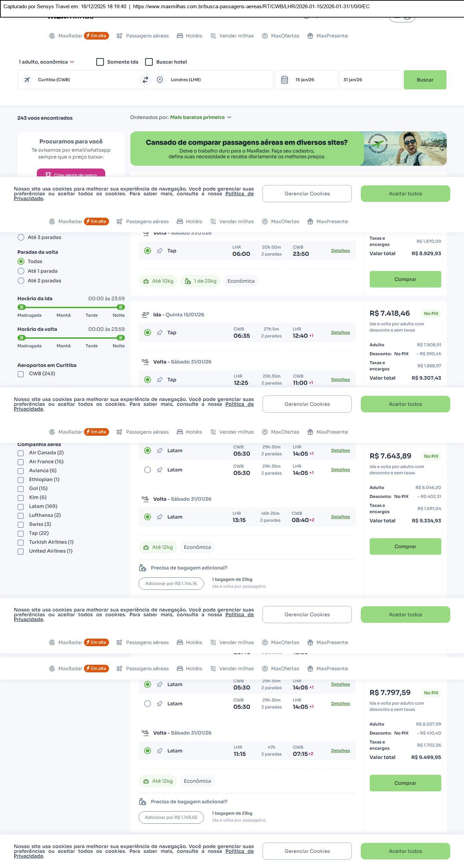Screen dimensions: 464x868
Task: Click the calendar icon beside 15 jan/26
Action: tap(284, 80)
